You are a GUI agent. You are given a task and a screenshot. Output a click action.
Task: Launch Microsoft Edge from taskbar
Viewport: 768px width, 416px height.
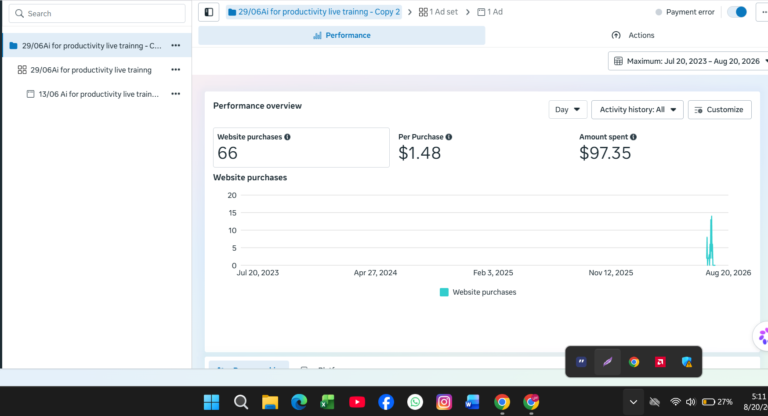299,402
